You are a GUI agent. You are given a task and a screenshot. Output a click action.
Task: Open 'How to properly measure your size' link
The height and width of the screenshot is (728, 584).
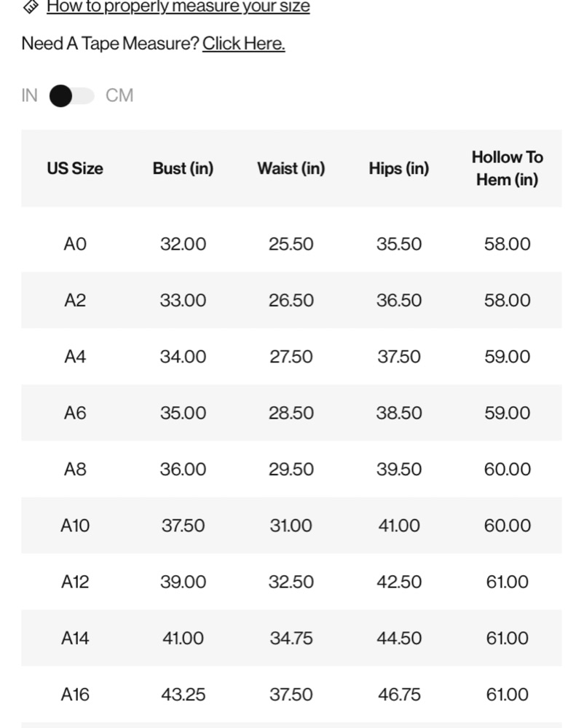click(x=178, y=7)
